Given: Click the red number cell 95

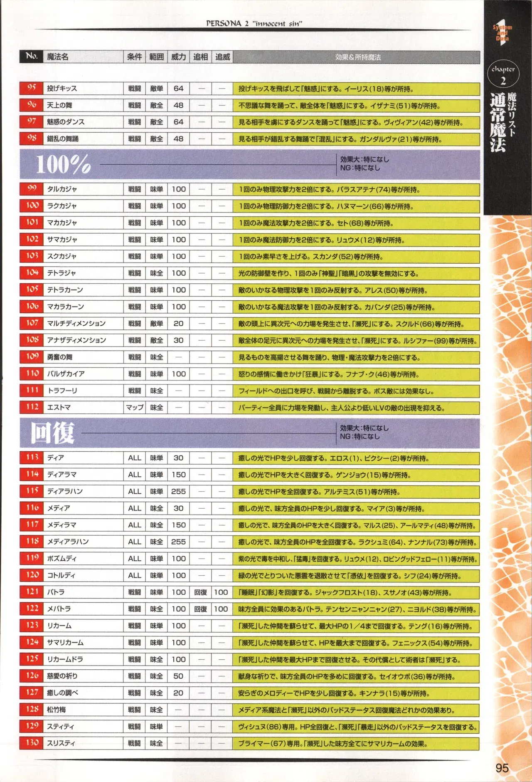Looking at the screenshot, I should point(32,88).
